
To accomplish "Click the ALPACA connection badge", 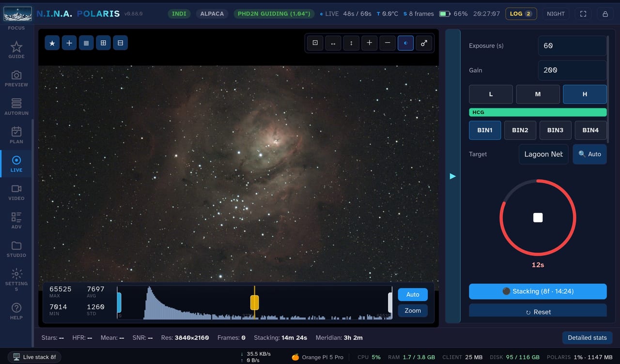I will pyautogui.click(x=212, y=14).
